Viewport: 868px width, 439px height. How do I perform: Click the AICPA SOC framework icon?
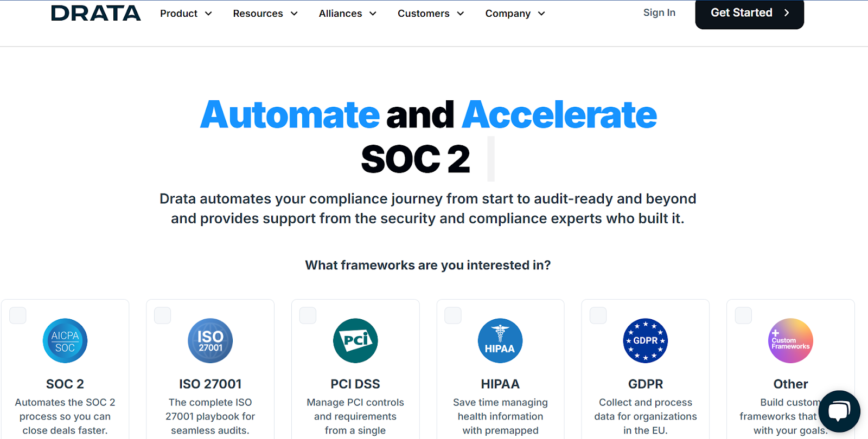pos(65,340)
